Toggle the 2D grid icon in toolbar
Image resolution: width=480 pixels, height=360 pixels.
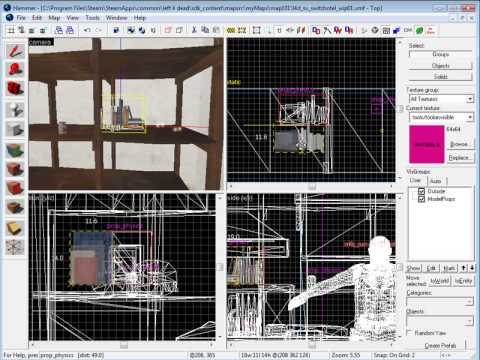pos(11,30)
